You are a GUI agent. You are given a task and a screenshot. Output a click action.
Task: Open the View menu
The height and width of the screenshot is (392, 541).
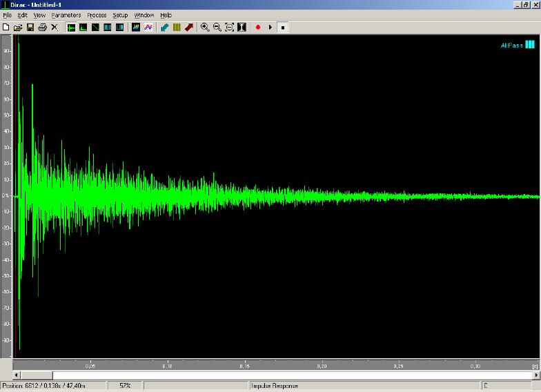click(39, 14)
